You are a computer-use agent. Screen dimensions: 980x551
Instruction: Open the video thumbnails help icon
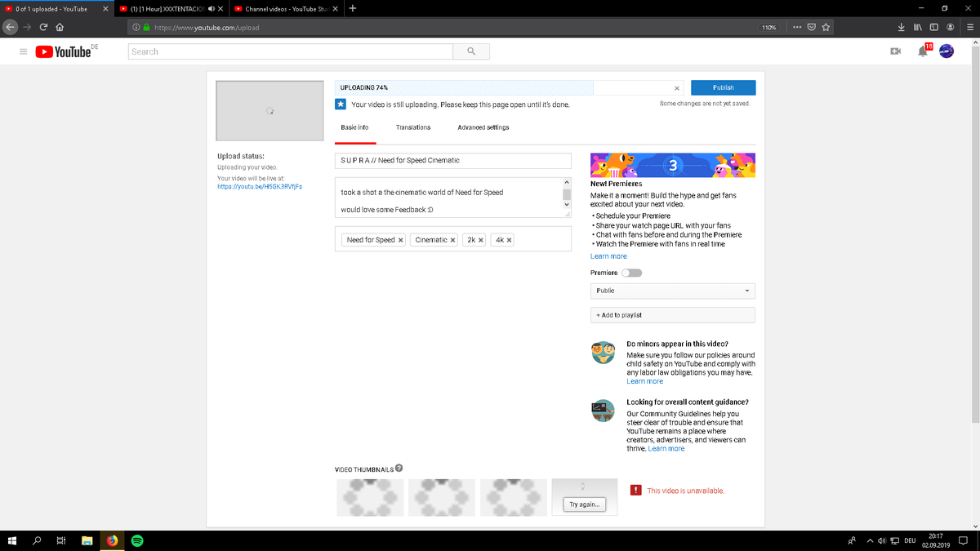(x=399, y=469)
